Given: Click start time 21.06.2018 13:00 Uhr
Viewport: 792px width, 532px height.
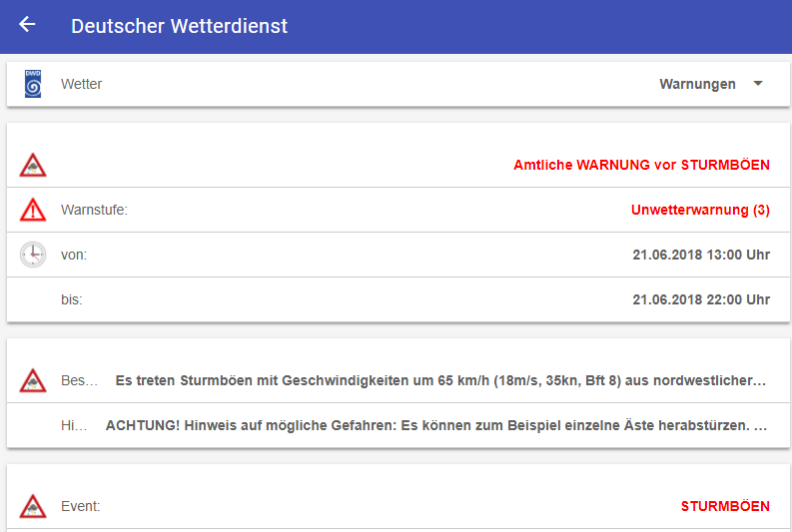Looking at the screenshot, I should pos(701,255).
